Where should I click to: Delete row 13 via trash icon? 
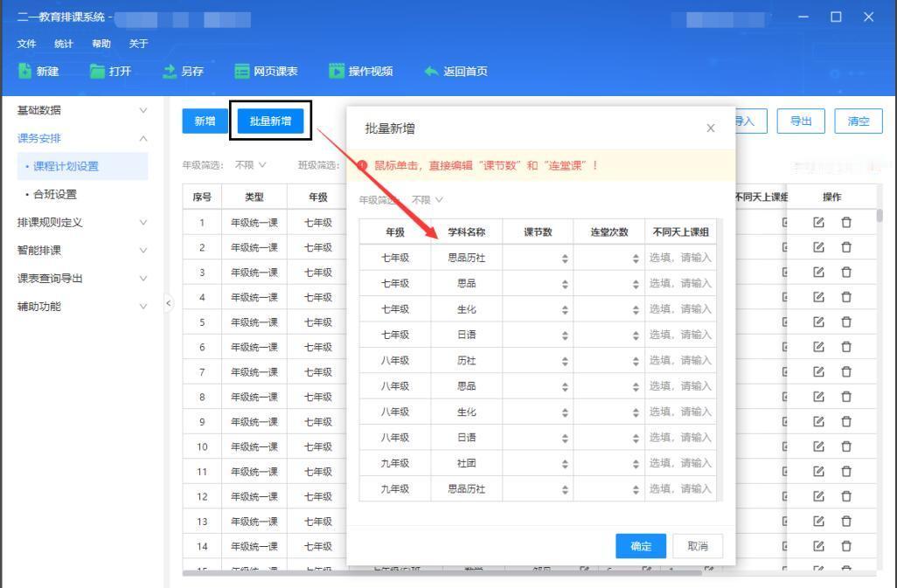click(x=846, y=521)
